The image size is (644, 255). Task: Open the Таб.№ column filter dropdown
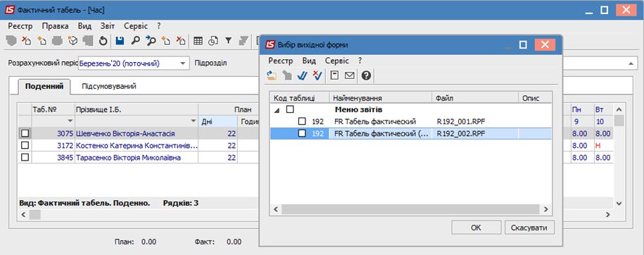click(70, 121)
